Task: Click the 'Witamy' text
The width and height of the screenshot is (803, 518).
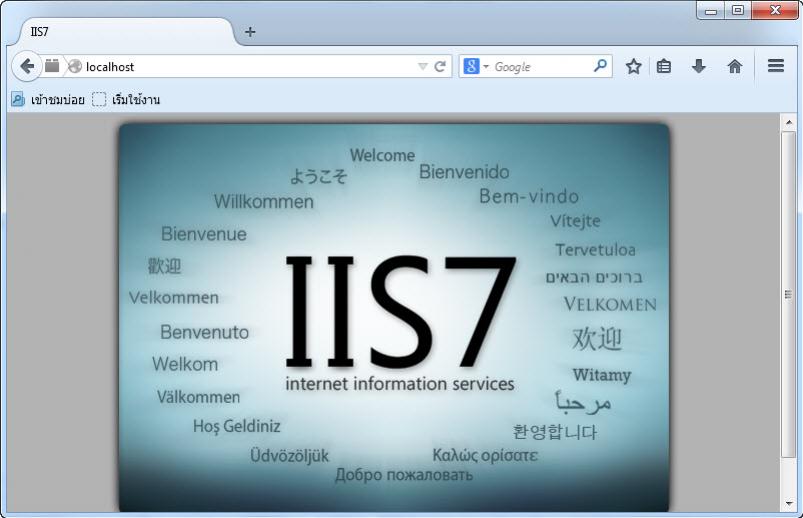Action: pos(602,375)
